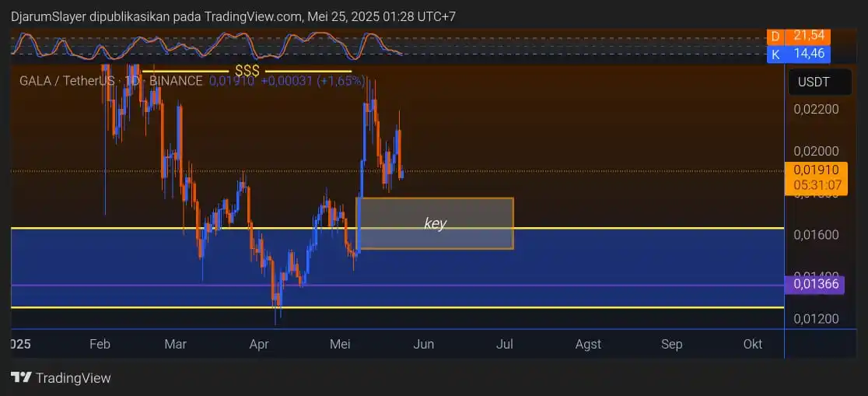
Task: Click the Okt label on time axis
Action: pos(752,344)
